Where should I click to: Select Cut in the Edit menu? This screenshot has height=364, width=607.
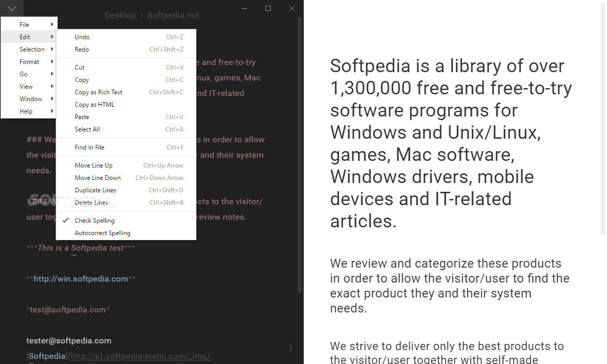[x=126, y=68]
